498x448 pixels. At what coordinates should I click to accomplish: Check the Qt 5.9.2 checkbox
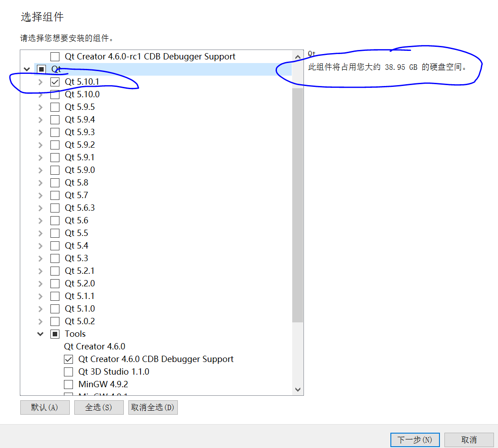click(55, 145)
